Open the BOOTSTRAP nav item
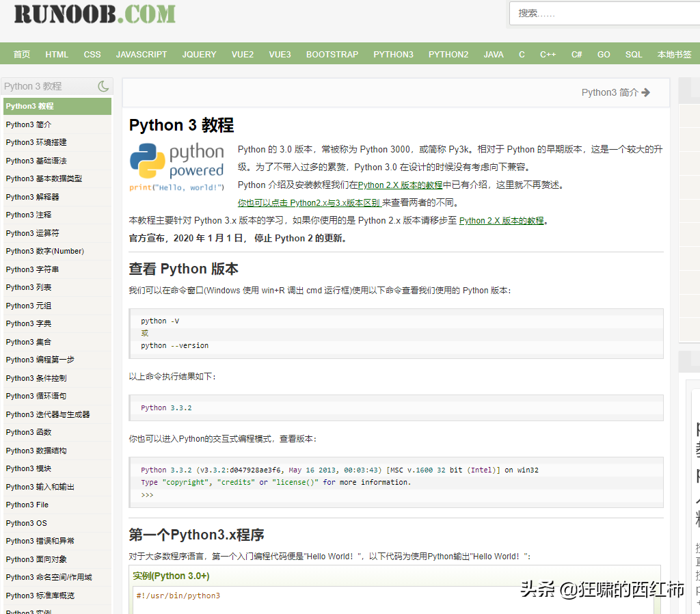Screen dimensions: 700x614 (332, 54)
